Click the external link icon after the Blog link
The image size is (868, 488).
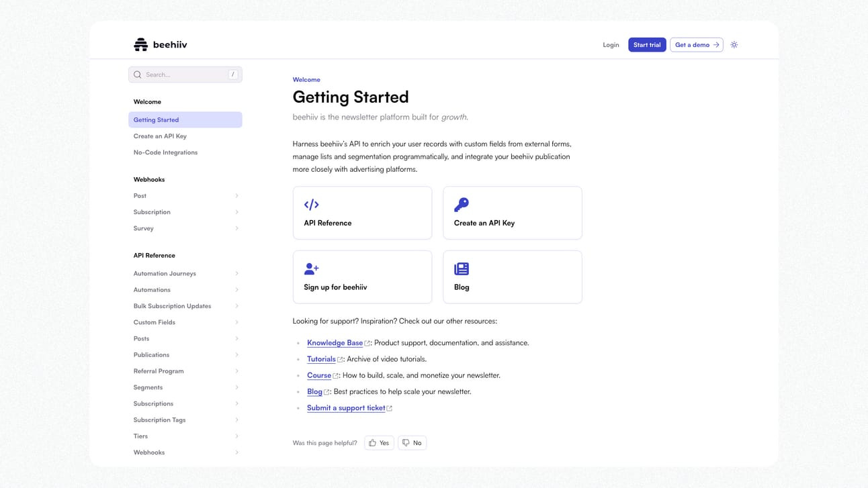[x=327, y=392]
